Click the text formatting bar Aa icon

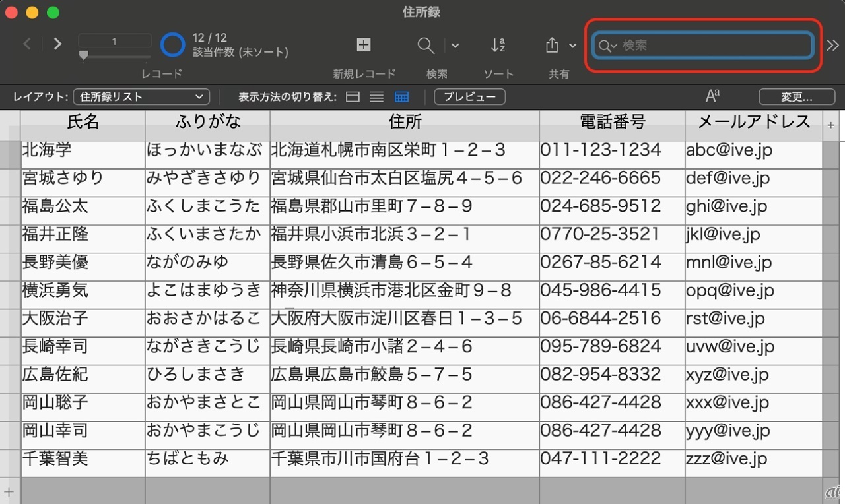tap(712, 97)
